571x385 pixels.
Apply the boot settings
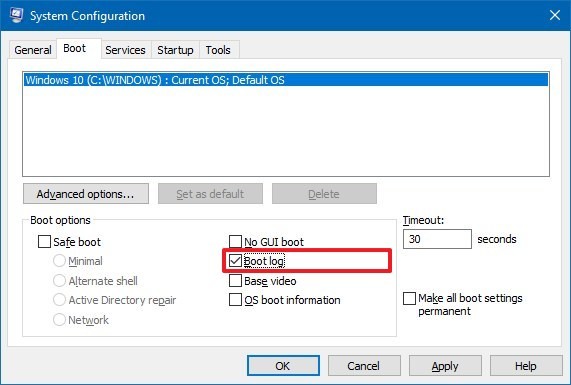445,366
